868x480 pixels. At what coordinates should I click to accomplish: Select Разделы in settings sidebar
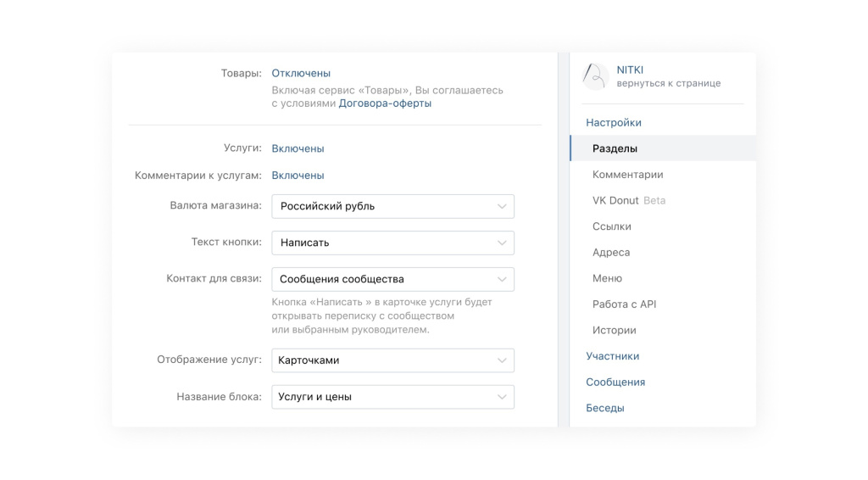(x=615, y=148)
